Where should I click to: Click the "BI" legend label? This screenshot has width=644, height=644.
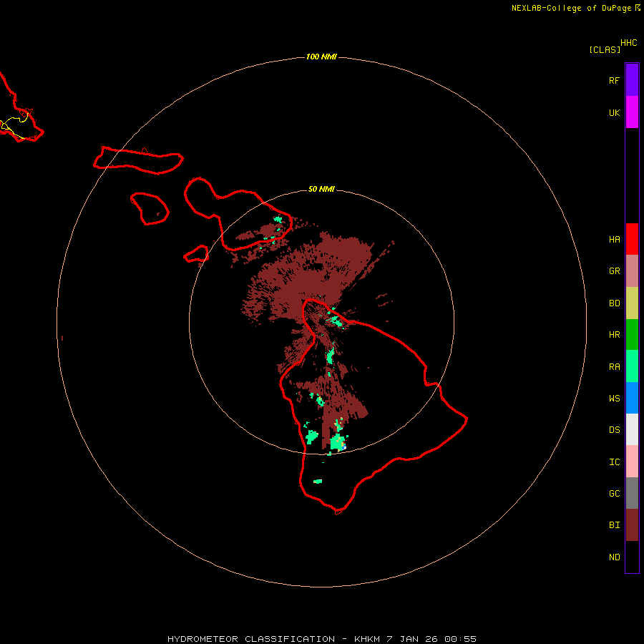[x=614, y=525]
